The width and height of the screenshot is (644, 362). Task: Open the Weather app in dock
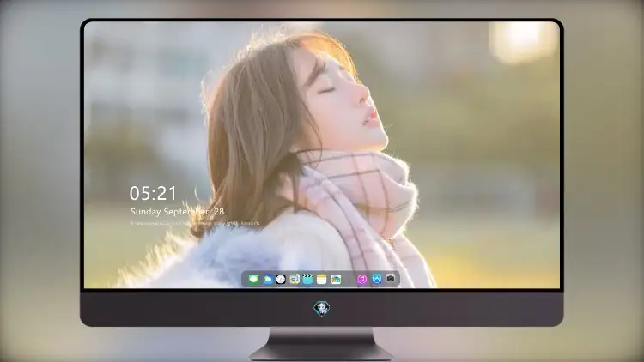(268, 280)
